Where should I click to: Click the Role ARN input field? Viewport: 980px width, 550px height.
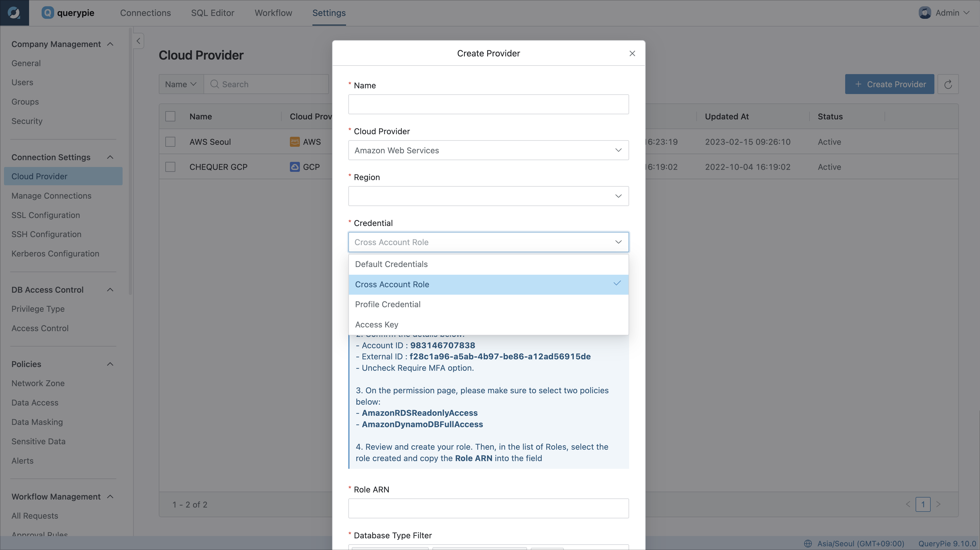pos(489,509)
